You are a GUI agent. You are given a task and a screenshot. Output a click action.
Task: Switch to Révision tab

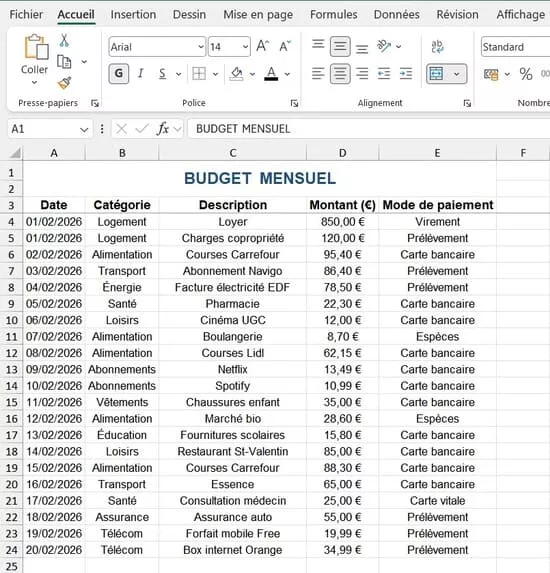tap(458, 15)
